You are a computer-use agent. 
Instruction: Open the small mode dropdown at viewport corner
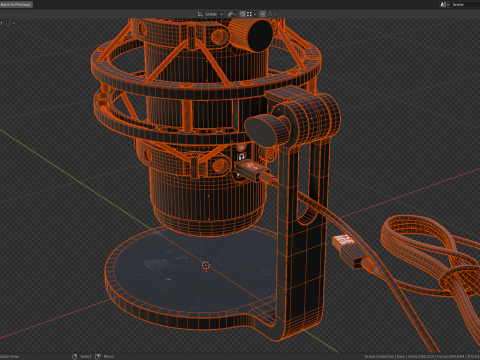coord(11,23)
